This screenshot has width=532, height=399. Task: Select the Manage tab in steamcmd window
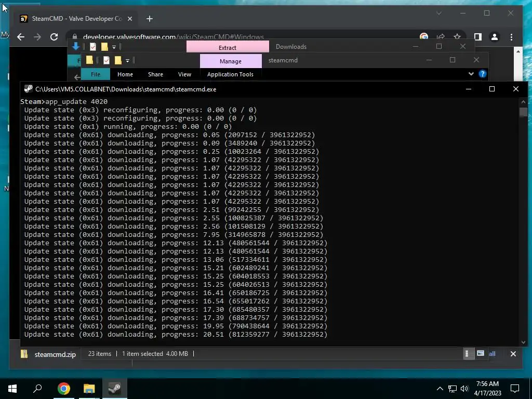pyautogui.click(x=231, y=61)
